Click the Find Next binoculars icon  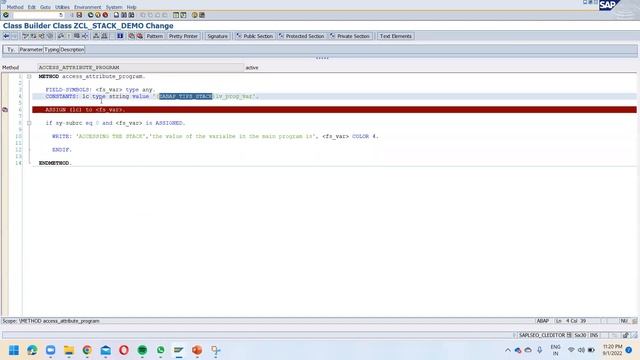[131, 15]
